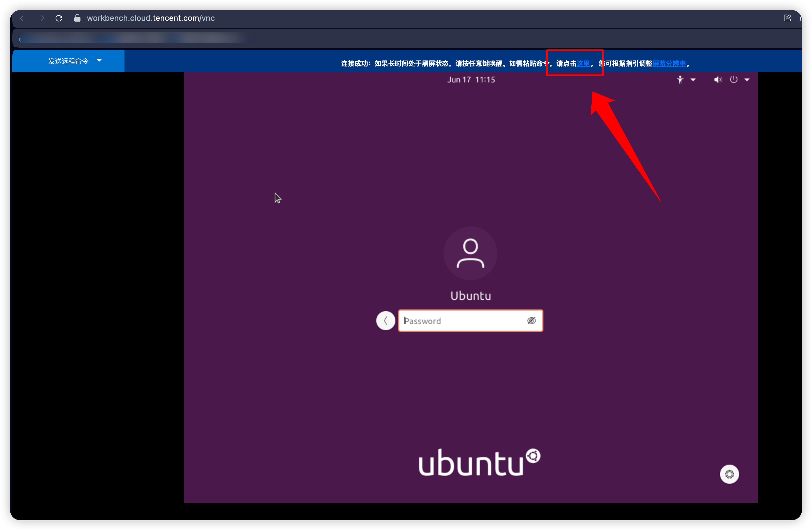Focus the Password input field
Image resolution: width=812 pixels, height=530 pixels.
coord(470,321)
